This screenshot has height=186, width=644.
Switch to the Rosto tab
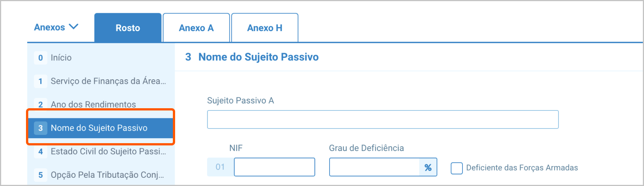128,28
